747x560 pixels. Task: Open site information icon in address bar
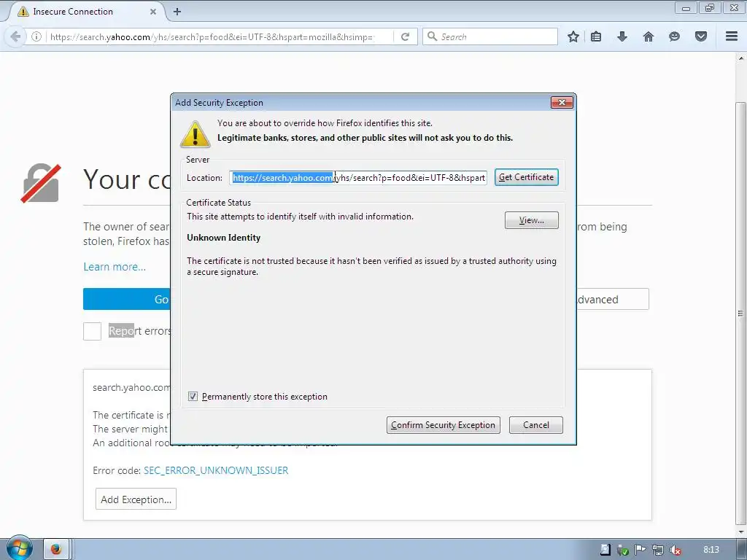point(36,36)
